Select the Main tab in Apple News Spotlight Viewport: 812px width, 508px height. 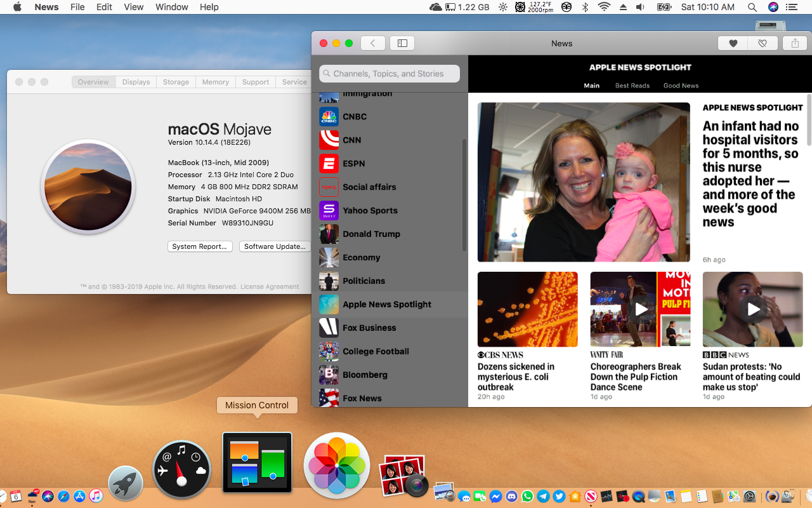tap(591, 86)
